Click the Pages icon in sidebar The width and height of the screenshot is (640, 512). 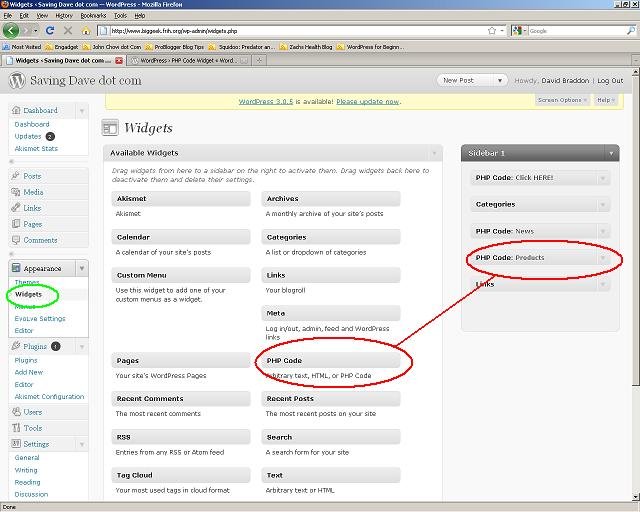[16, 224]
